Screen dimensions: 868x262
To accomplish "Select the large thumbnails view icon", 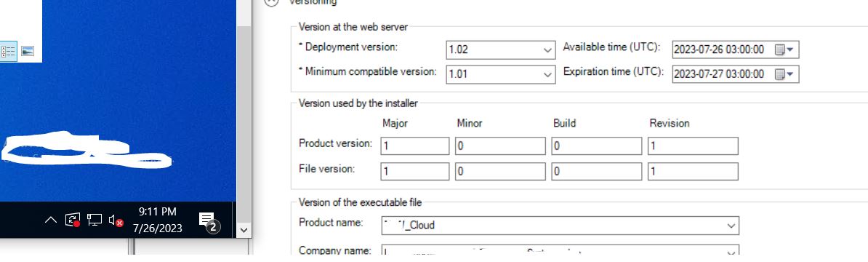I will 28,51.
